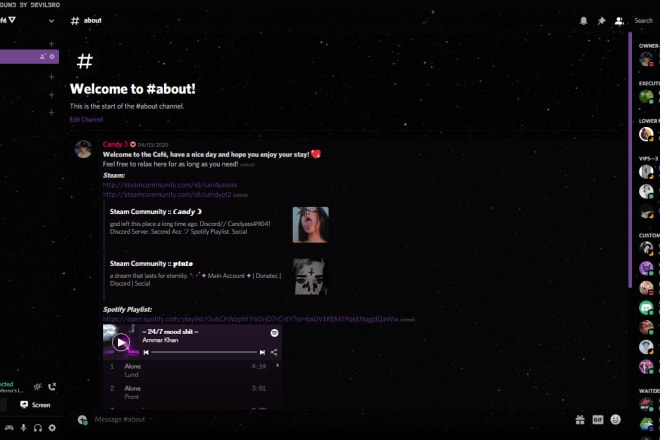660x440 pixels.
Task: Open pinned messages with the pin icon
Action: point(601,21)
